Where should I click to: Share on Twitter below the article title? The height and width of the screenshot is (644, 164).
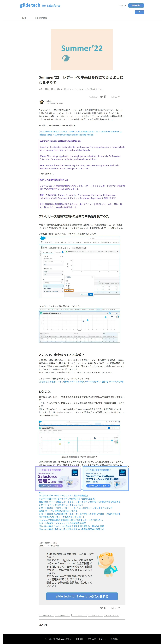point(101,97)
